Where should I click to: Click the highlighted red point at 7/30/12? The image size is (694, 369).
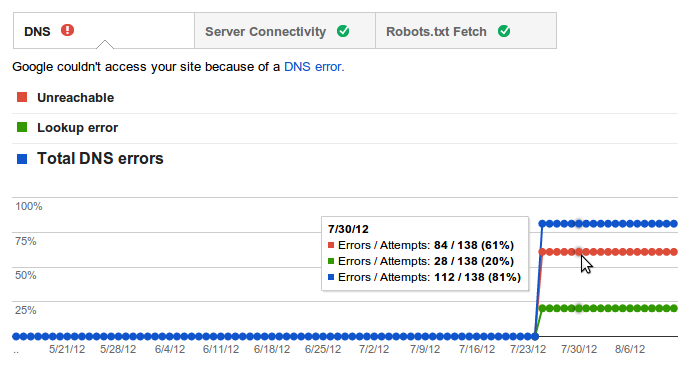(578, 252)
